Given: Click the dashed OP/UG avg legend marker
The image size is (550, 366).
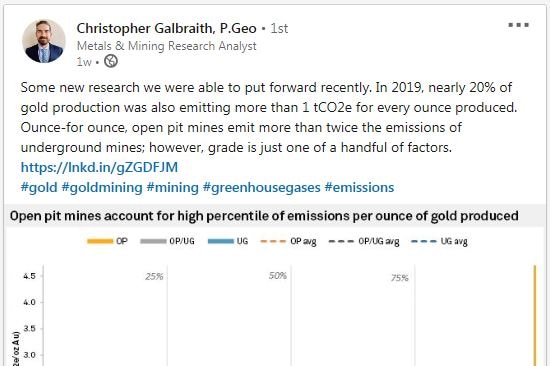Looking at the screenshot, I should click(x=341, y=241).
